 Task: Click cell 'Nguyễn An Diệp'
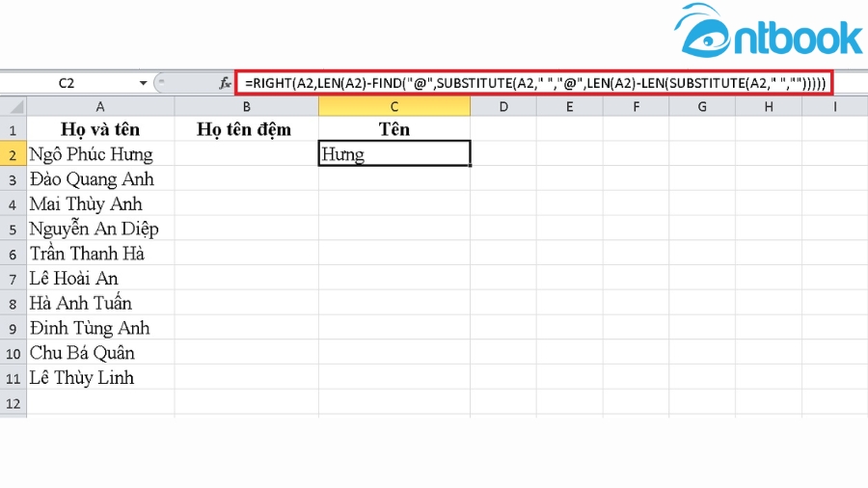[x=100, y=229]
